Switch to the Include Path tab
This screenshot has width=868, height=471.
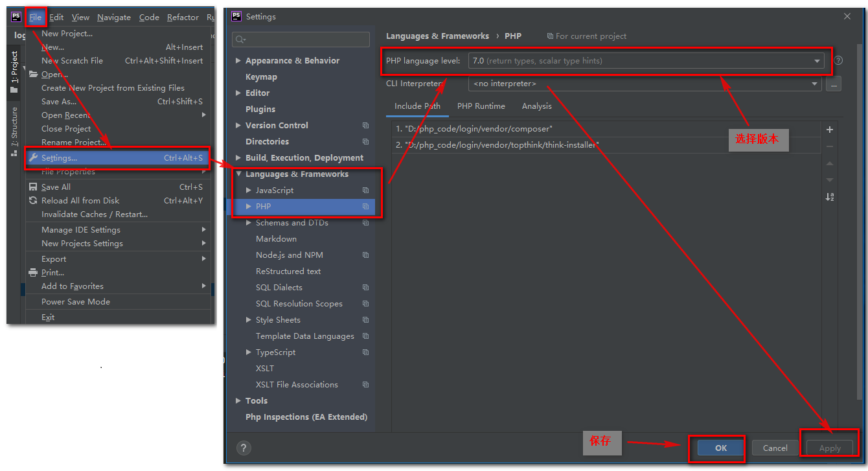pos(417,106)
